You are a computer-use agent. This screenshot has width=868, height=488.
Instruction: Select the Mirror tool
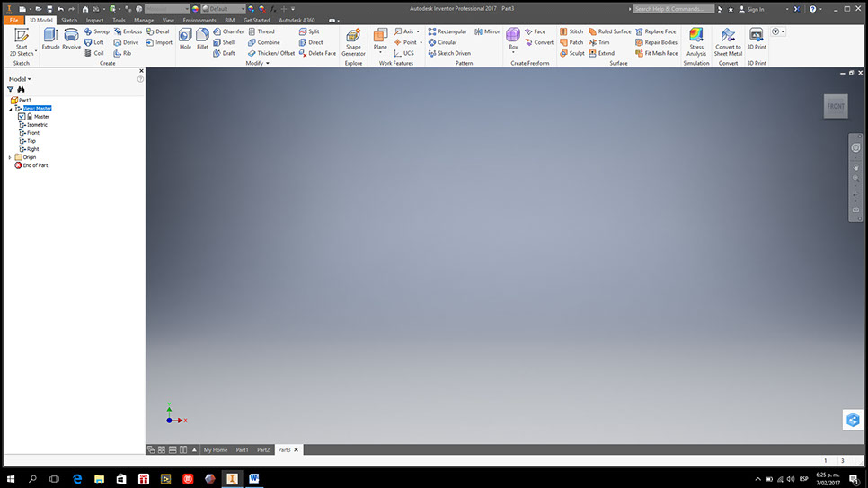click(x=487, y=31)
